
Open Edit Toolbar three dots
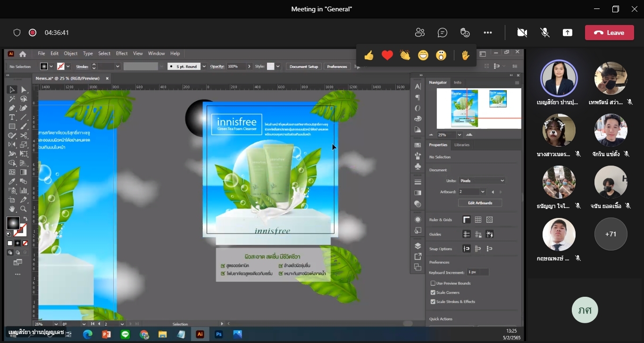click(18, 274)
